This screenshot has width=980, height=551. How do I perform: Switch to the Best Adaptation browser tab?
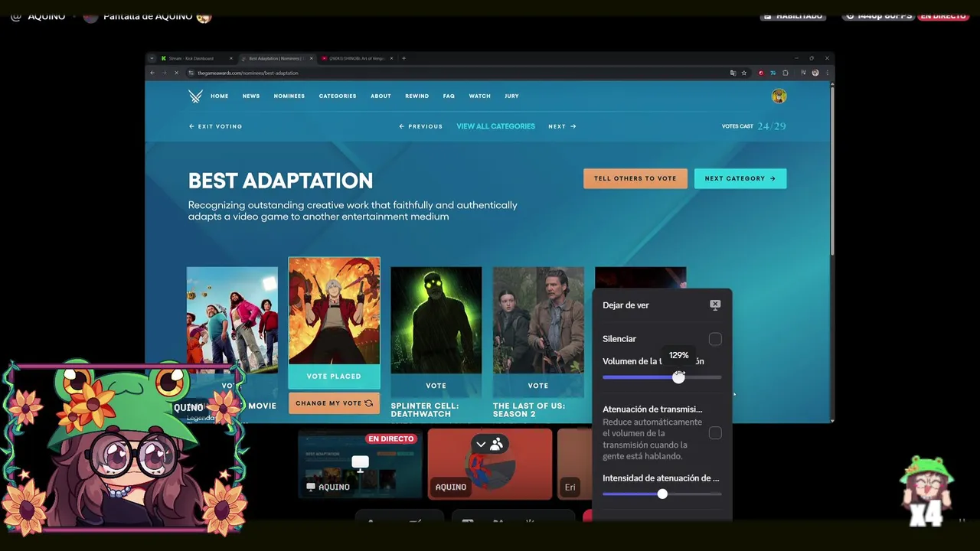coord(276,58)
